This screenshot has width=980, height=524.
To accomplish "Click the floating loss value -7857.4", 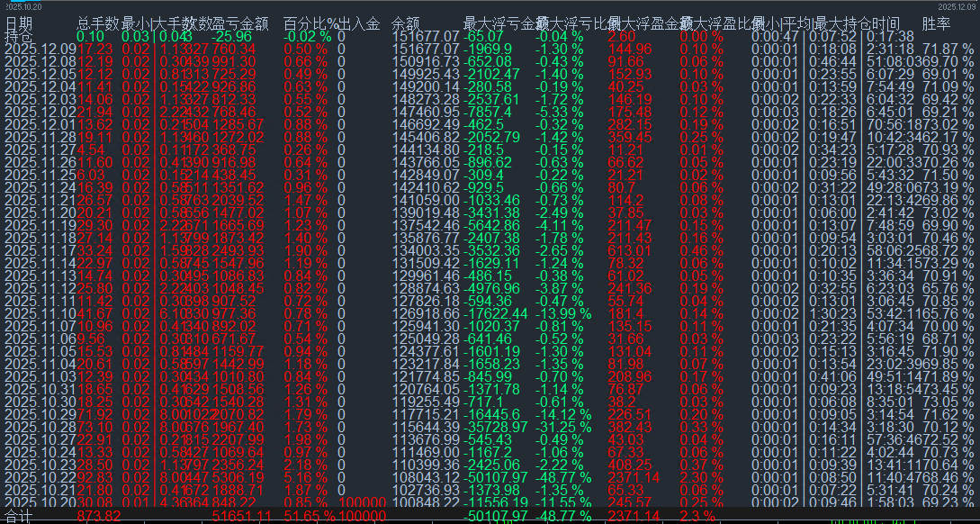I will [x=488, y=111].
